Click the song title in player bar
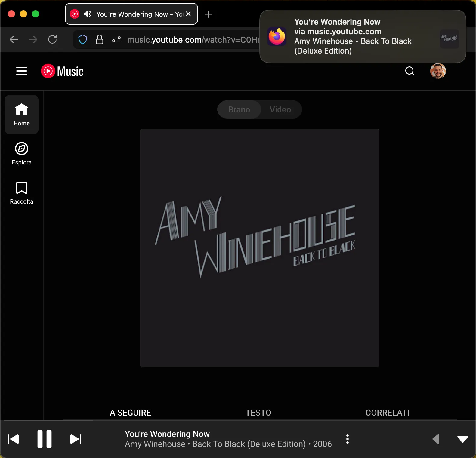Screen dimensions: 476x458 coord(167,434)
